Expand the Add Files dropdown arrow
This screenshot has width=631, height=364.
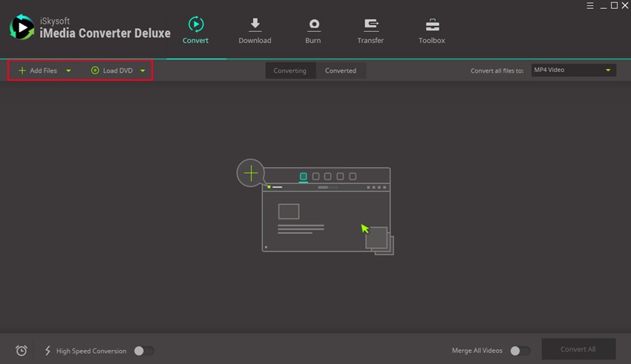click(68, 70)
